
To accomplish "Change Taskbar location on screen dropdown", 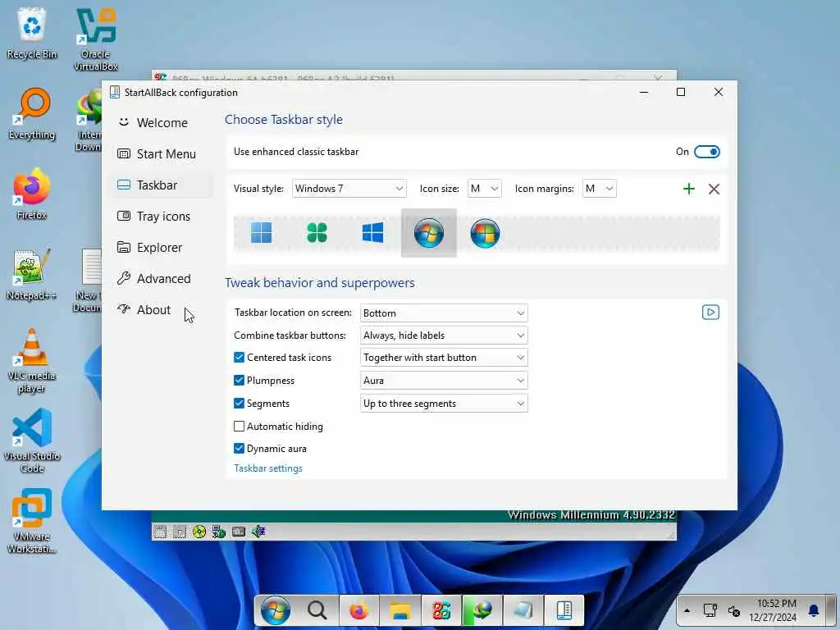I will coord(444,313).
